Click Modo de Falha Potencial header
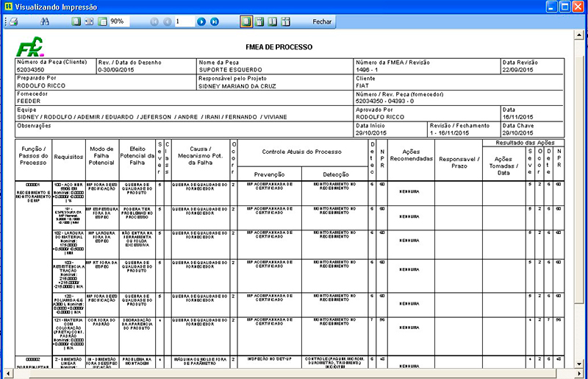The height and width of the screenshot is (379, 588). (x=101, y=155)
